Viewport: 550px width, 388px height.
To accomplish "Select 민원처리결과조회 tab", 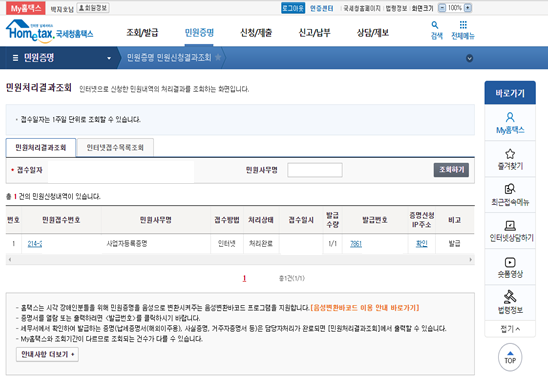I will click(x=41, y=147).
